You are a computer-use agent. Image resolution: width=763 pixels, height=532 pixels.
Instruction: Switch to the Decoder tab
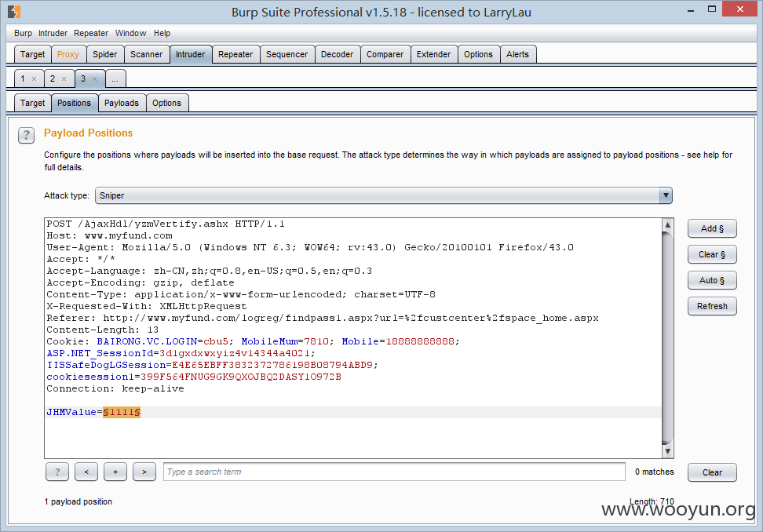point(338,54)
